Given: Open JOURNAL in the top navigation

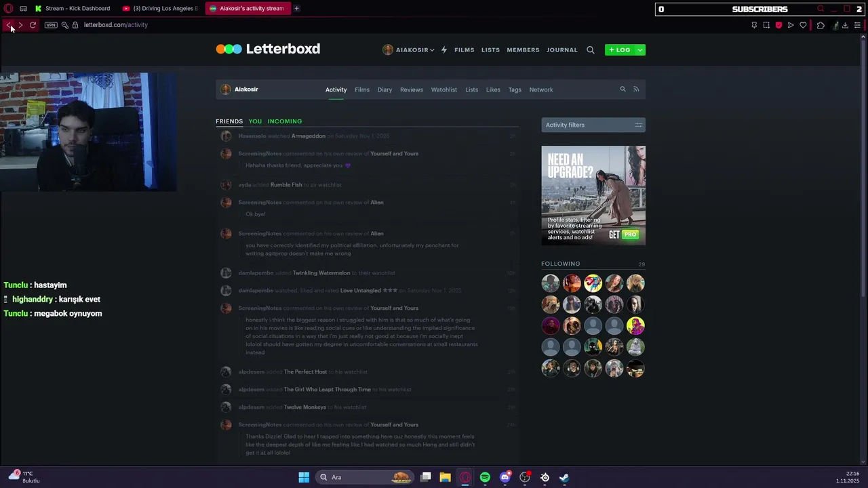Looking at the screenshot, I should coord(562,49).
